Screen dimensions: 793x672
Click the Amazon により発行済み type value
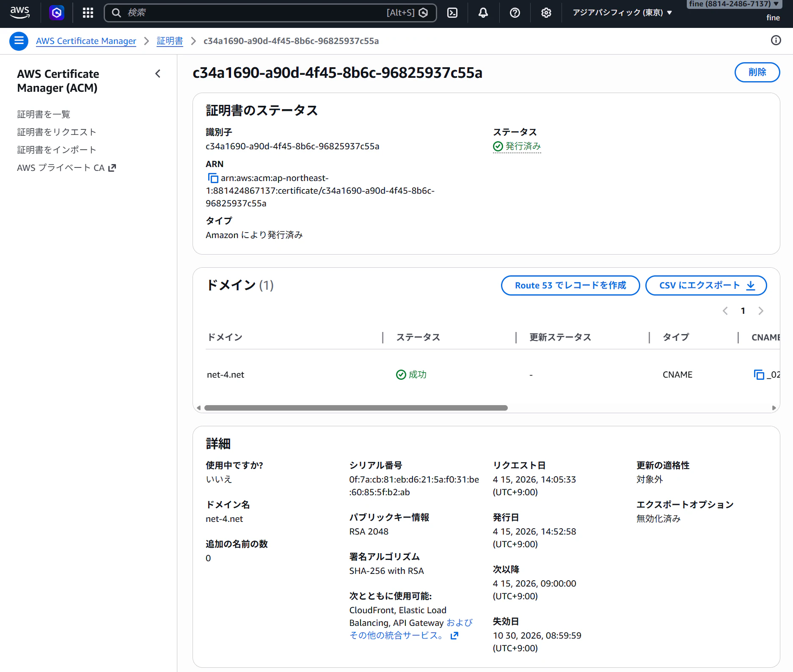pos(254,235)
